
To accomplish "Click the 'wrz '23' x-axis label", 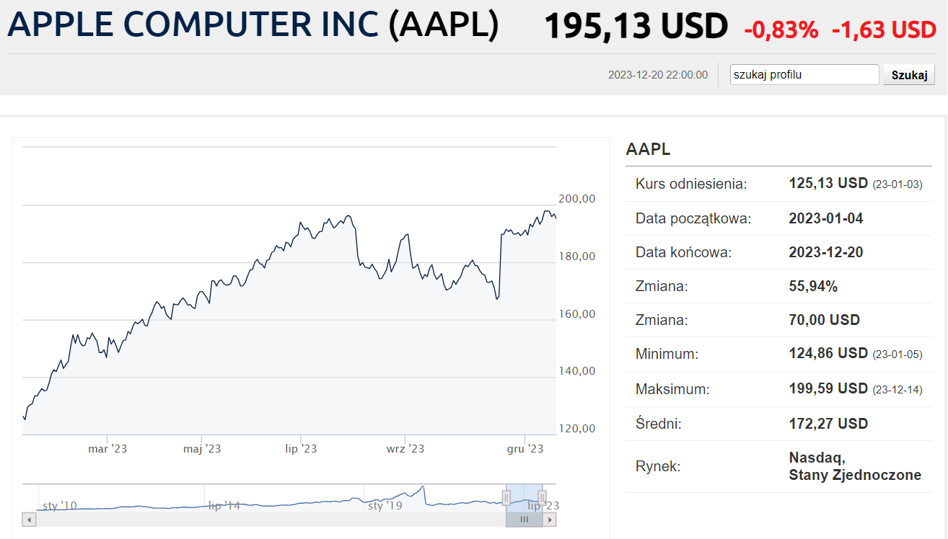I will pyautogui.click(x=404, y=449).
